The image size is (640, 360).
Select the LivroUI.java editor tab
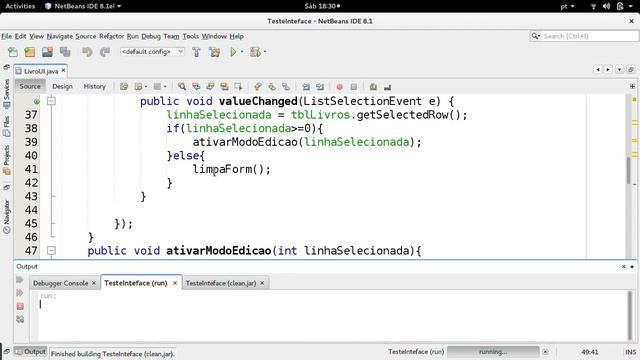point(41,71)
